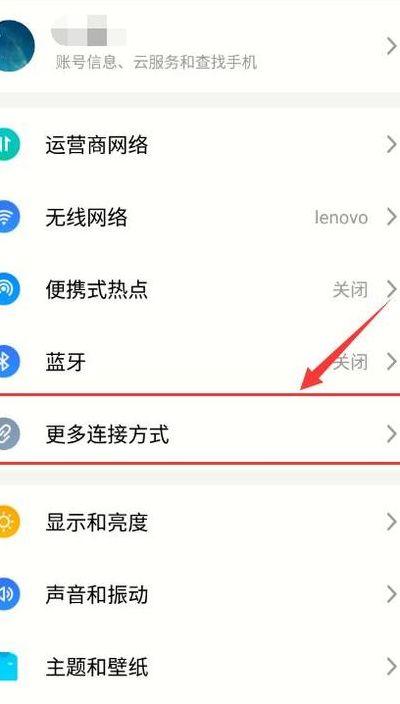
Task: Tap the lenovo connected network label
Action: 341,217
